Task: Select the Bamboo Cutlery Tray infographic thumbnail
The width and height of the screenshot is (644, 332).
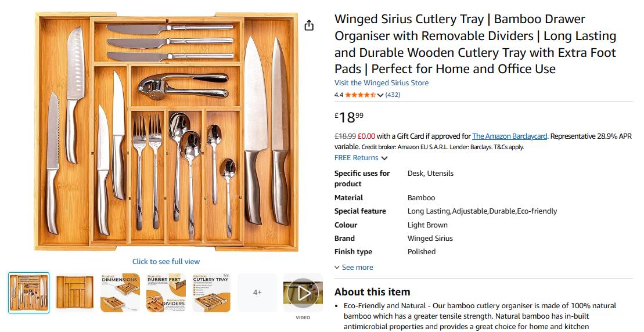Action: [211, 293]
